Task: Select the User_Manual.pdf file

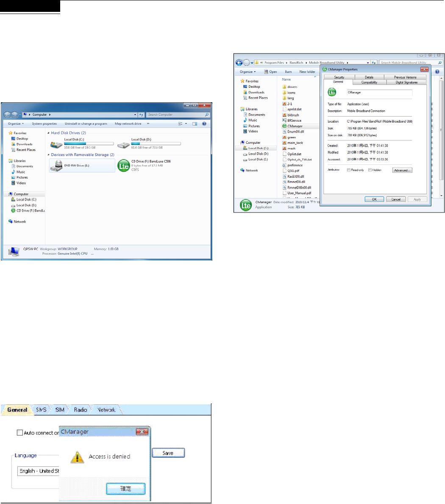Action: pos(297,193)
